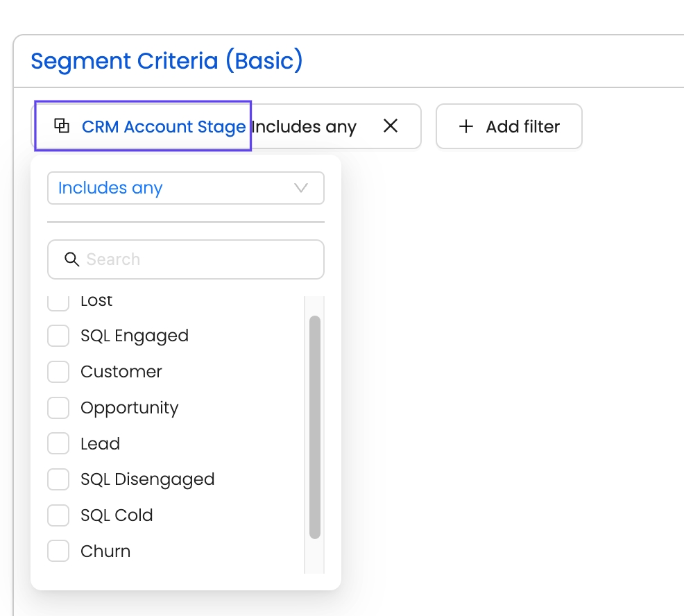Remove the CRM Account Stage filter with X

tap(391, 126)
